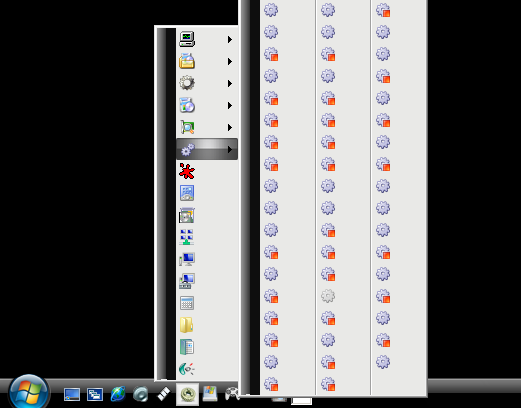
Task: Click the Windows flag box taskbar icon
Action: tap(210, 394)
